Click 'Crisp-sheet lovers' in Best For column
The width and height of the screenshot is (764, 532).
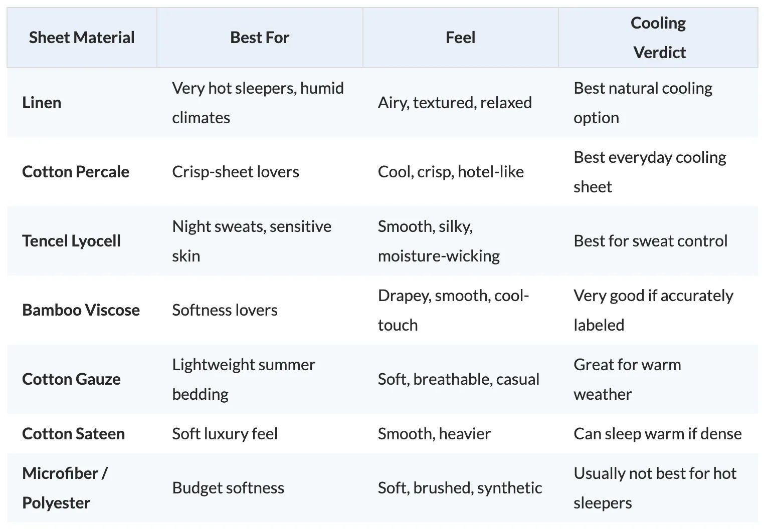pos(236,172)
